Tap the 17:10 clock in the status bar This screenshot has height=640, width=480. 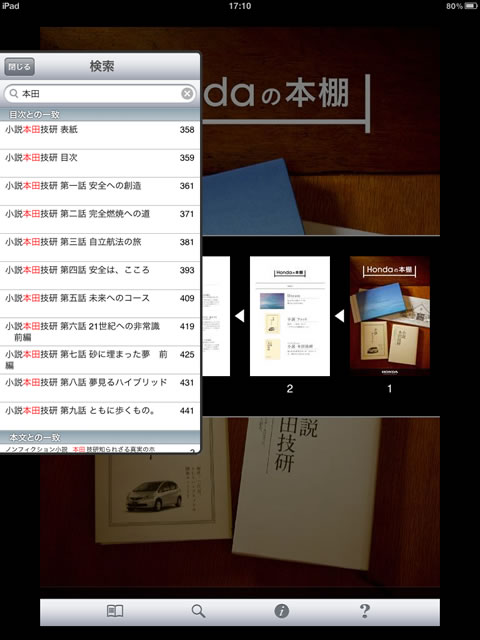tap(240, 6)
